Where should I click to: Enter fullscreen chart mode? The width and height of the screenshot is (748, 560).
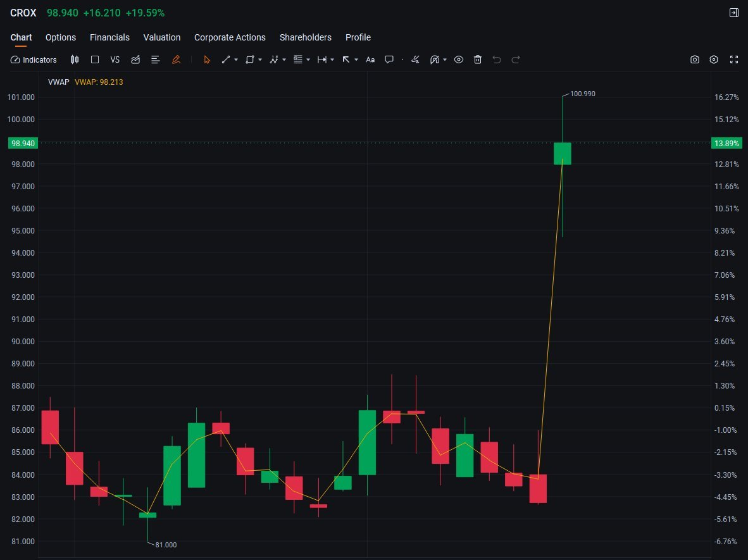(x=734, y=59)
